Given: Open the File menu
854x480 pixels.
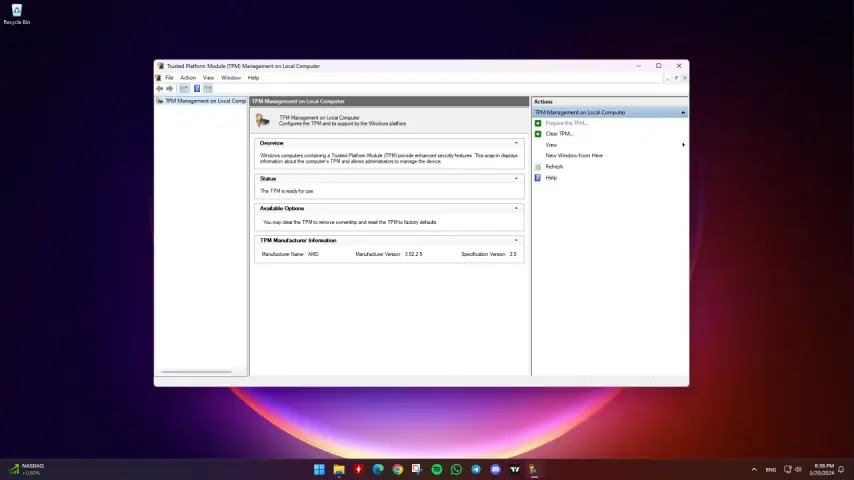Looking at the screenshot, I should click(169, 78).
